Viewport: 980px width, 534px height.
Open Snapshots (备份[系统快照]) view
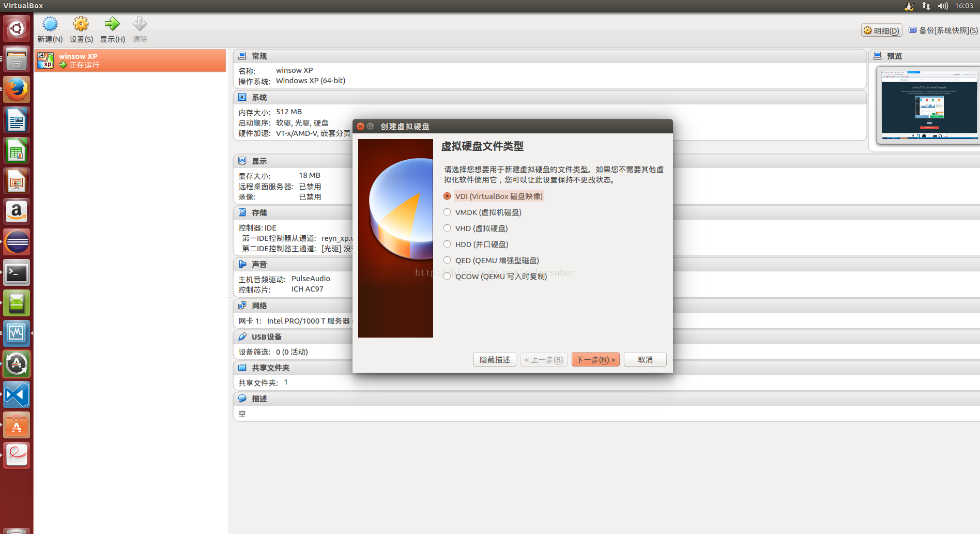pos(943,30)
